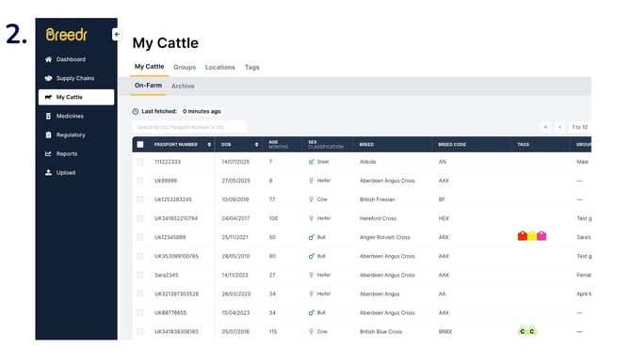Image resolution: width=631 pixels, height=364 pixels.
Task: Switch to the Locations tab
Action: 220,68
